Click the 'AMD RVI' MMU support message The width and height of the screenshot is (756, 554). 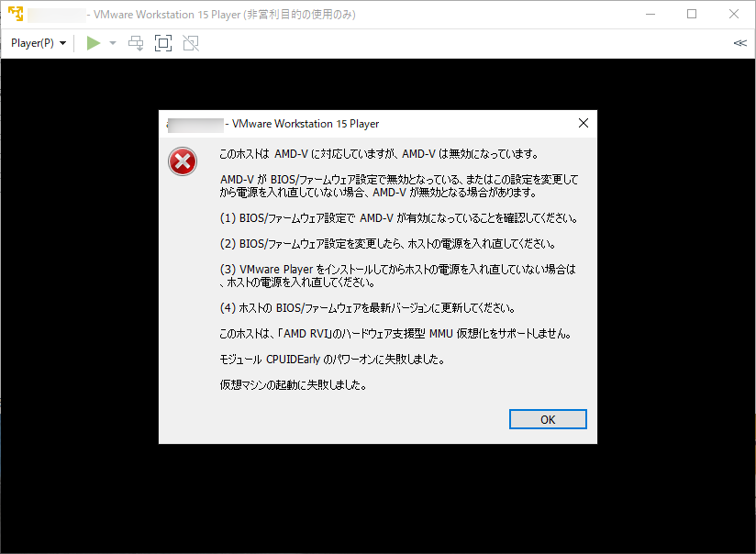(395, 334)
